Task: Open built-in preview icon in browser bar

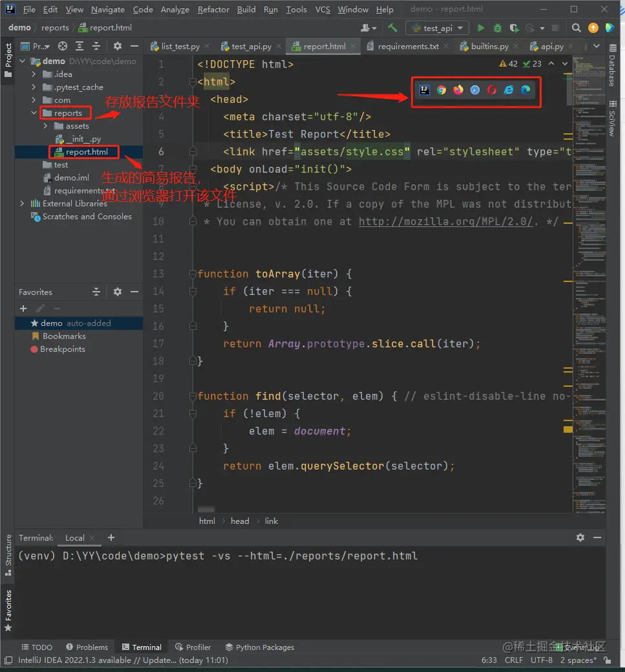Action: tap(425, 90)
